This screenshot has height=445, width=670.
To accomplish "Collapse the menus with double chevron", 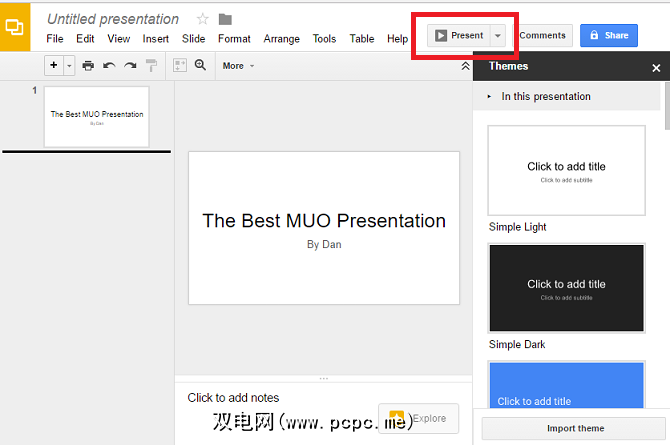I will coord(465,66).
